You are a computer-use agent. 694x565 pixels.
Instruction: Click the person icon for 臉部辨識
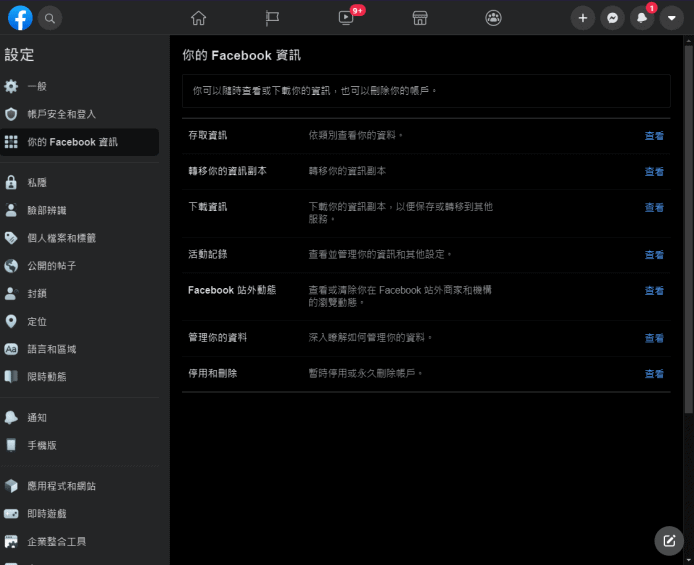[x=11, y=210]
